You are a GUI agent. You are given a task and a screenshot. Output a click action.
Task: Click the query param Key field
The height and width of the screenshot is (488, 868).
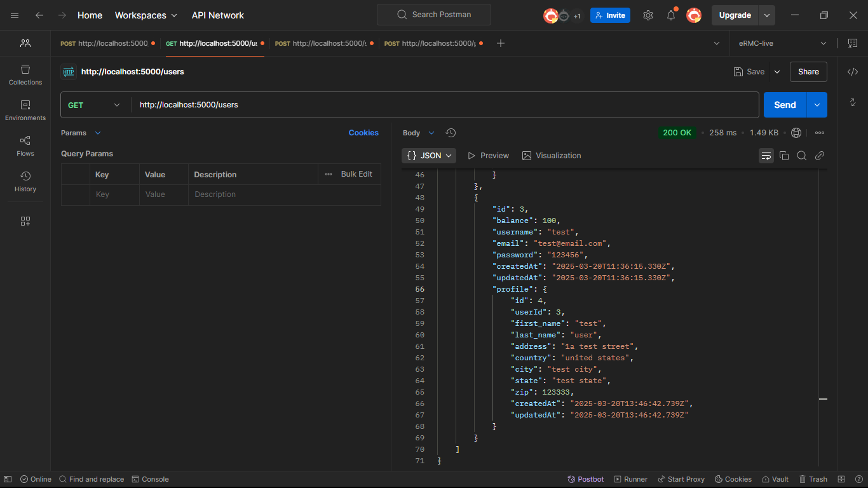tap(114, 194)
